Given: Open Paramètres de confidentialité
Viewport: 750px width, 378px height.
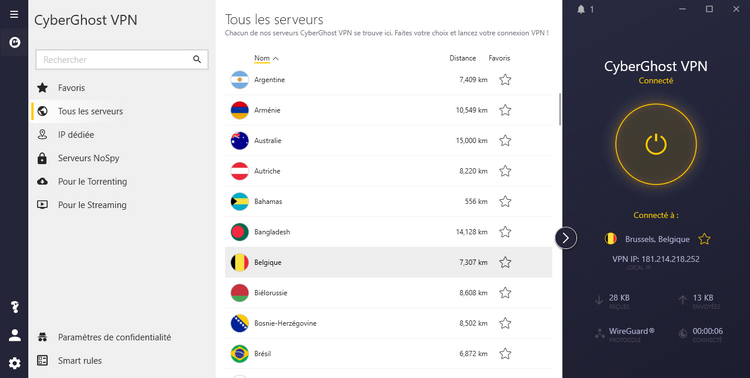Looking at the screenshot, I should point(114,337).
